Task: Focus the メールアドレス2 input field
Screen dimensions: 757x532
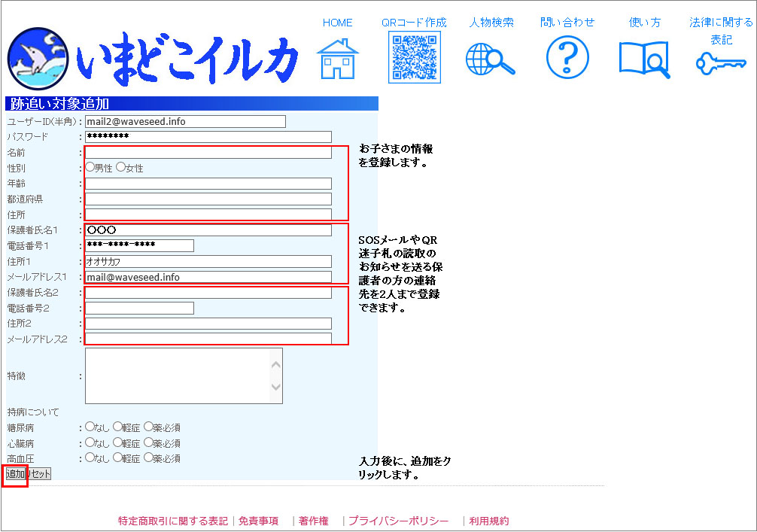Action: 208,339
